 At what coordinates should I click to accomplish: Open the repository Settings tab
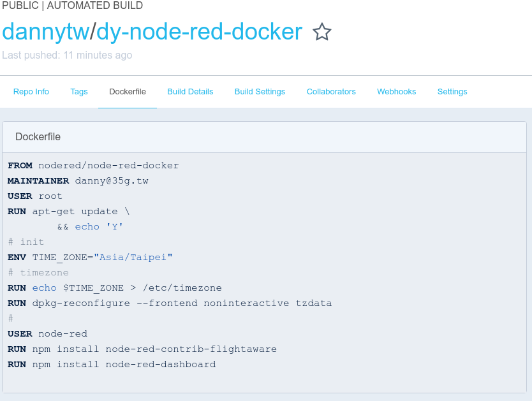452,92
